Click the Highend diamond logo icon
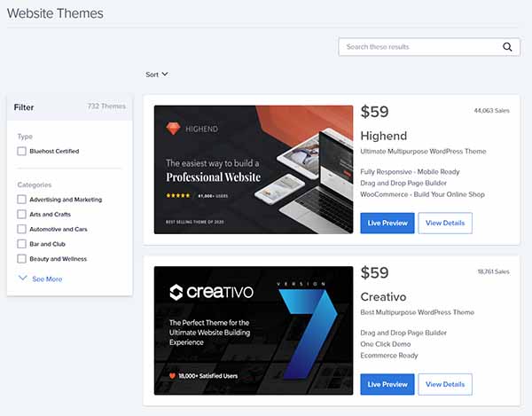The height and width of the screenshot is (416, 532). point(173,129)
